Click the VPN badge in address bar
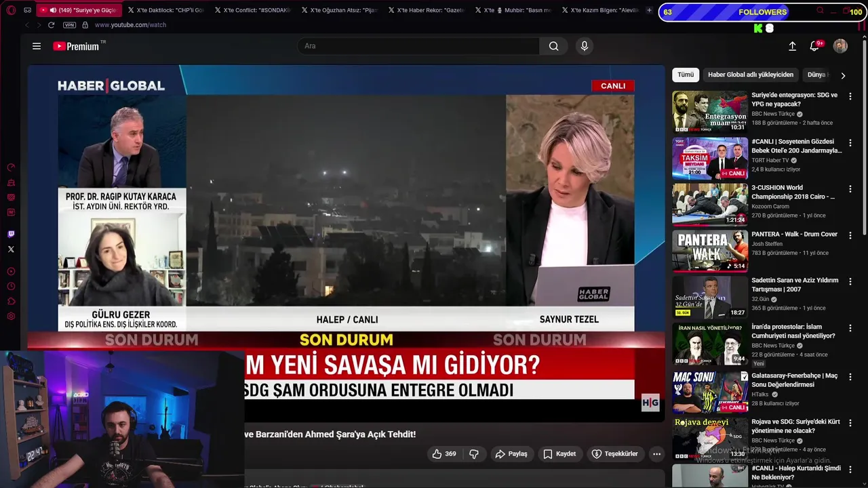Viewport: 868px width, 488px height. tap(69, 25)
